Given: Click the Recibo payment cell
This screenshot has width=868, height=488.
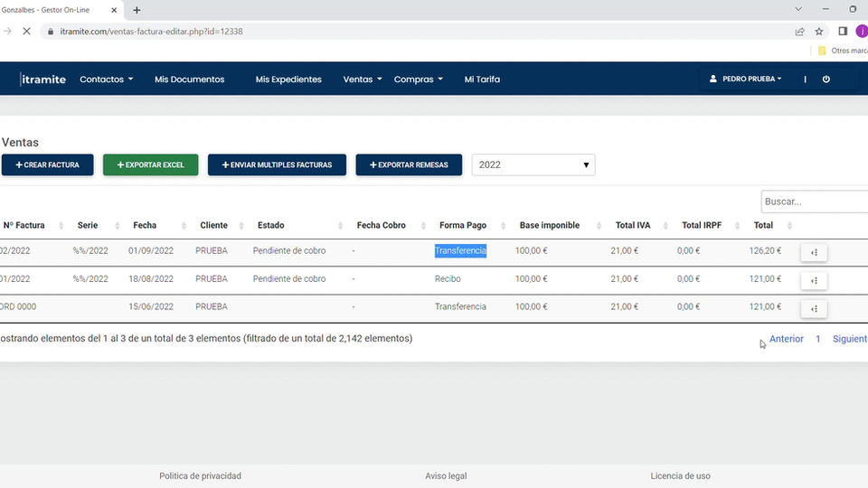Looking at the screenshot, I should tap(448, 279).
